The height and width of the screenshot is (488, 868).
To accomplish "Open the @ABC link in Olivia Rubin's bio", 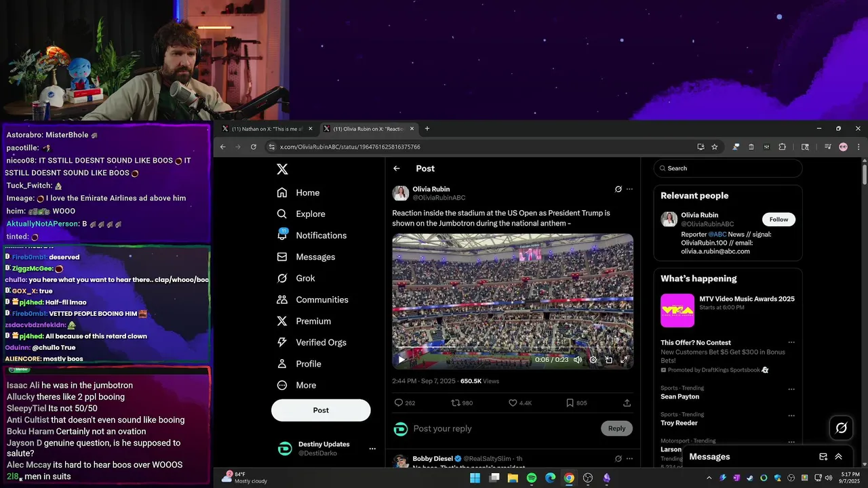I will [717, 235].
